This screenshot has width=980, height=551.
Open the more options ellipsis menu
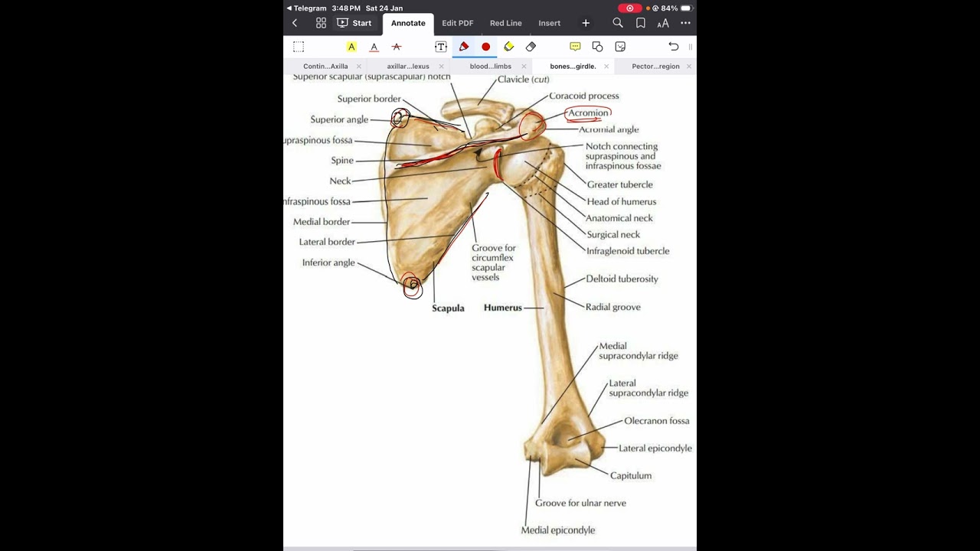(685, 23)
